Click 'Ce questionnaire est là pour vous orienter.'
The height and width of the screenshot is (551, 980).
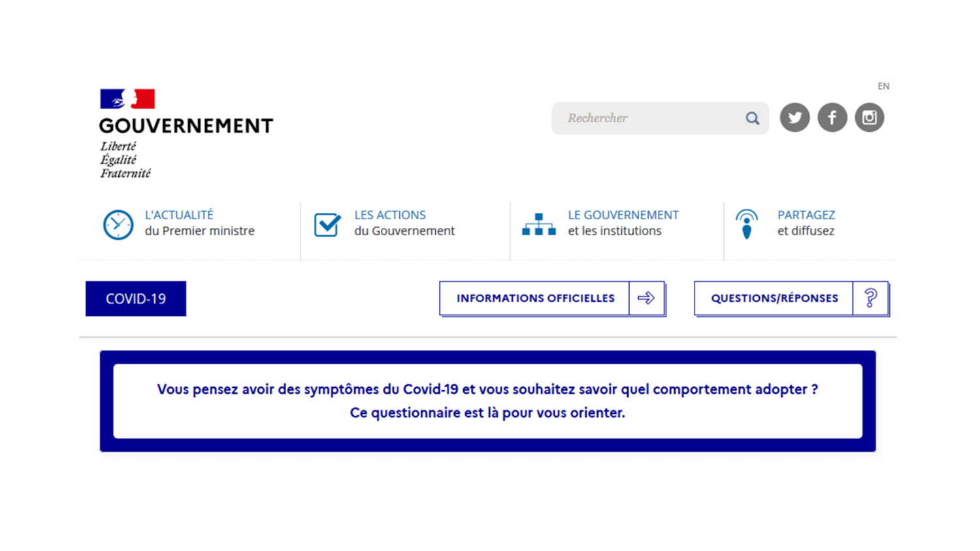(x=487, y=413)
